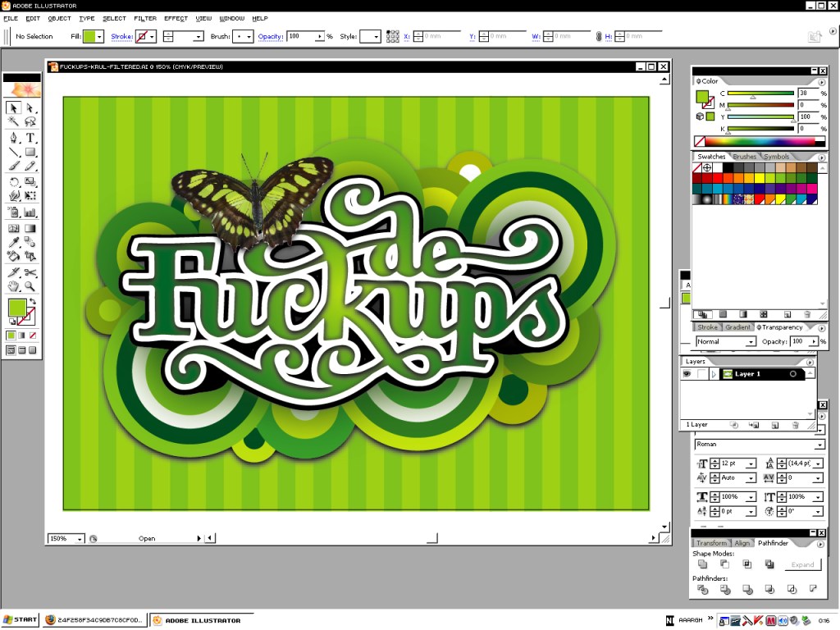Screen dimensions: 840x630
Task: Expand the Layer 1 disclosure triangle
Action: tap(714, 374)
